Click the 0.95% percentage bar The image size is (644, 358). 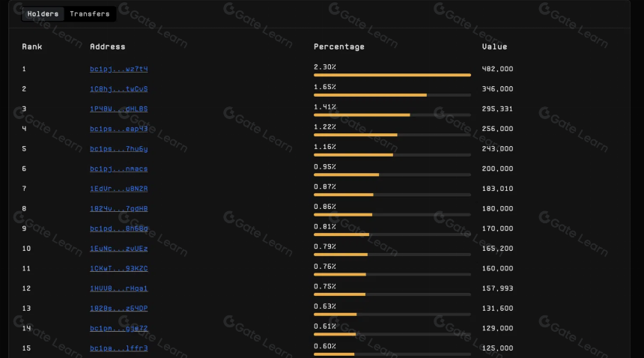tap(392, 175)
